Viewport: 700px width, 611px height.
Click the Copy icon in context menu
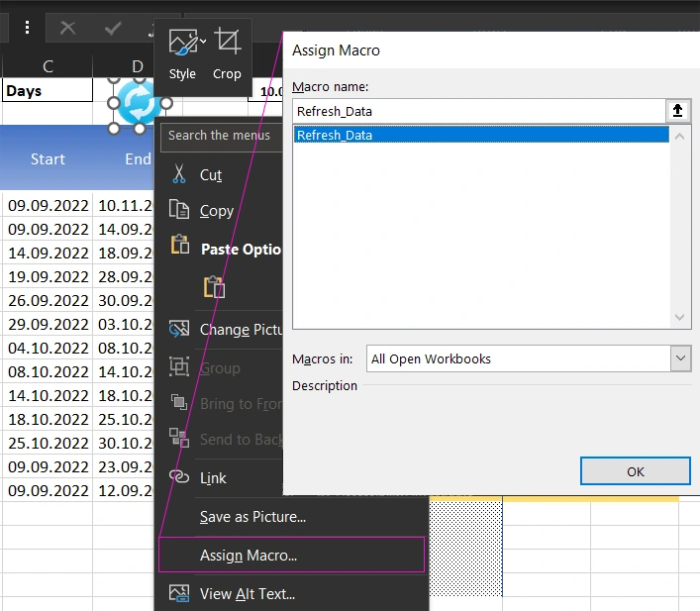(179, 210)
